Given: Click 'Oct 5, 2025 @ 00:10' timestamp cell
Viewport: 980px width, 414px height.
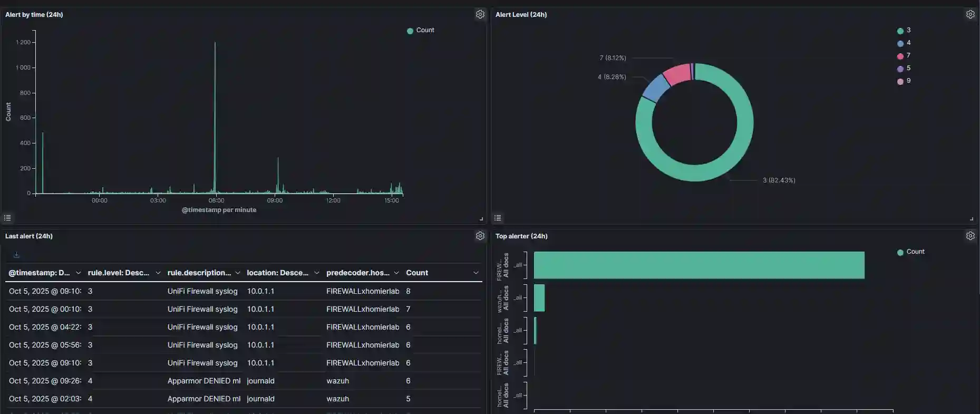Looking at the screenshot, I should 45,309.
